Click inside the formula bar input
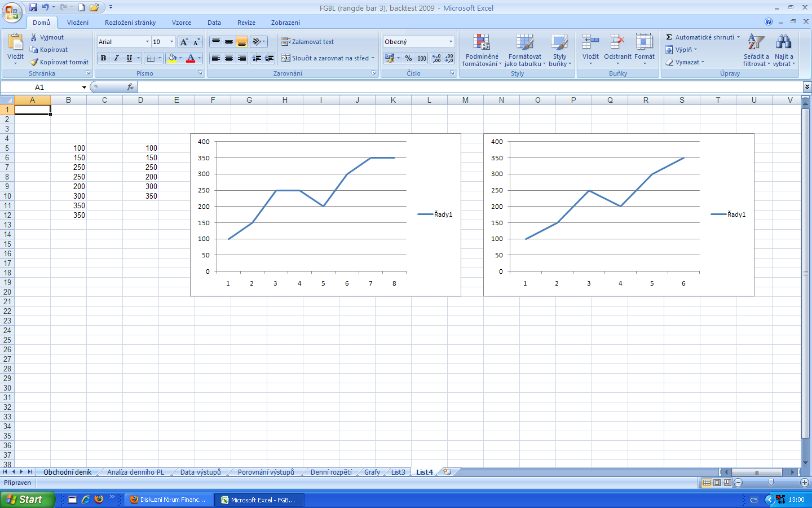 point(470,87)
